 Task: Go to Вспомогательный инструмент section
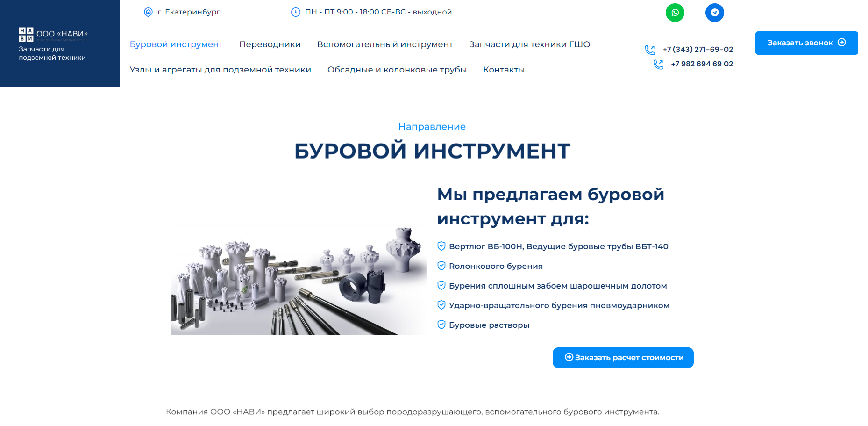point(384,44)
